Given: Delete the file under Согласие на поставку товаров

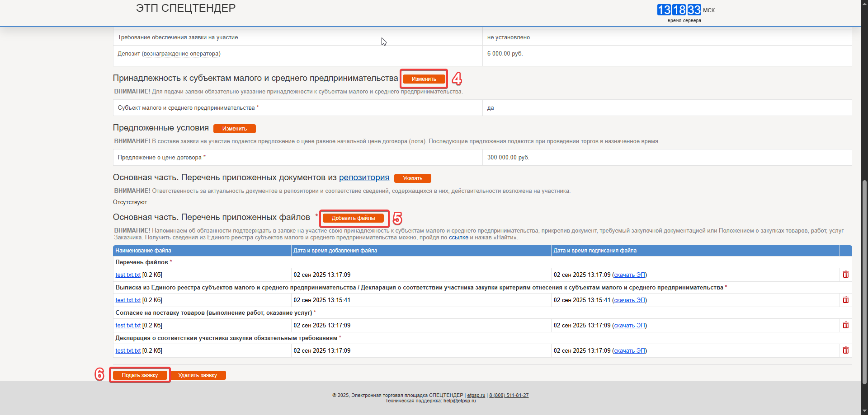Looking at the screenshot, I should 845,325.
